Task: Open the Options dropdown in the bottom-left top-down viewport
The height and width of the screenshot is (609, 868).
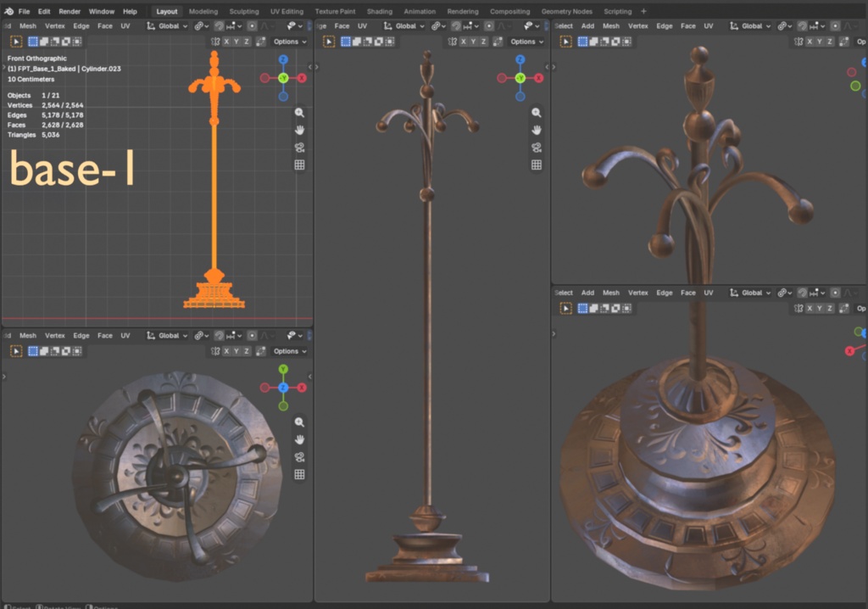Action: (290, 351)
